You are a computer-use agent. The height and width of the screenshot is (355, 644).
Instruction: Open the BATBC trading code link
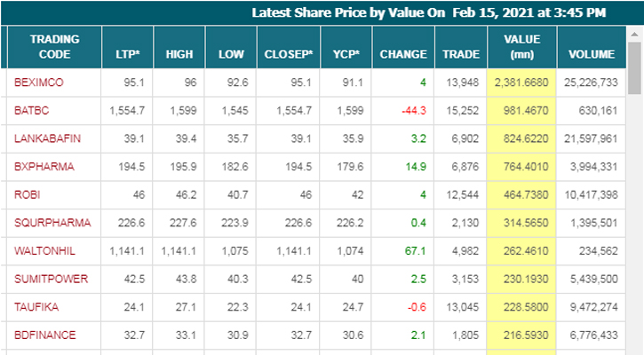point(32,110)
